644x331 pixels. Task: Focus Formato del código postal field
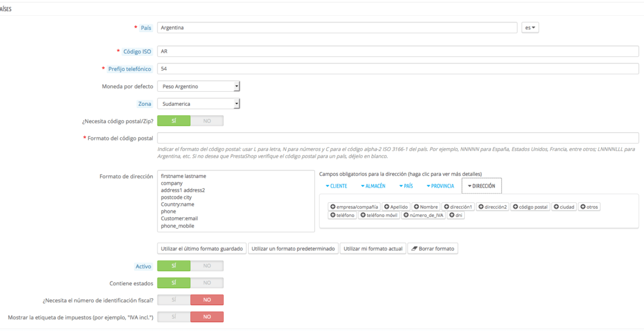tap(398, 138)
